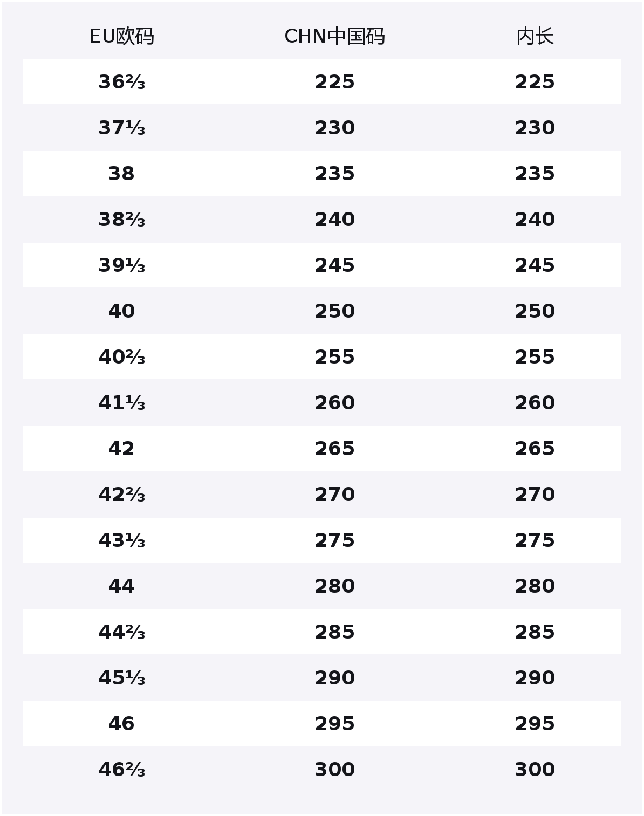This screenshot has height=816, width=644.
Task: Select CHN size 280 cell
Action: 334,586
